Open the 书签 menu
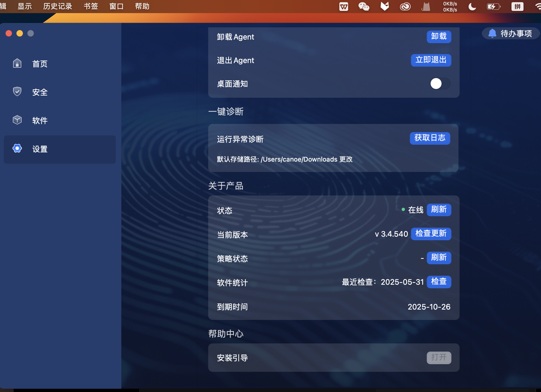The image size is (541, 392). [91, 6]
